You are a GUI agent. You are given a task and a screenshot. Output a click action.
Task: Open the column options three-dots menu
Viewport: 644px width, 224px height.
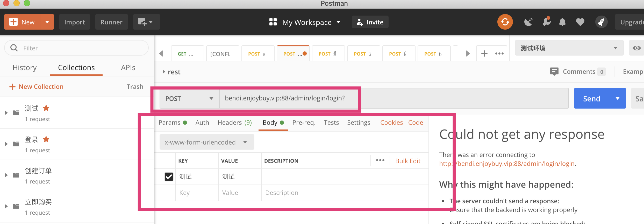(380, 160)
